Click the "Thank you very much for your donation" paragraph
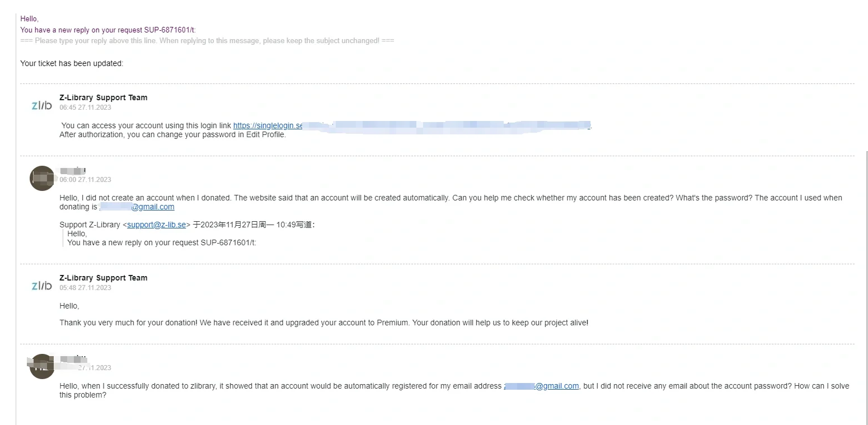Viewport: 868px width, 425px height. (x=324, y=323)
